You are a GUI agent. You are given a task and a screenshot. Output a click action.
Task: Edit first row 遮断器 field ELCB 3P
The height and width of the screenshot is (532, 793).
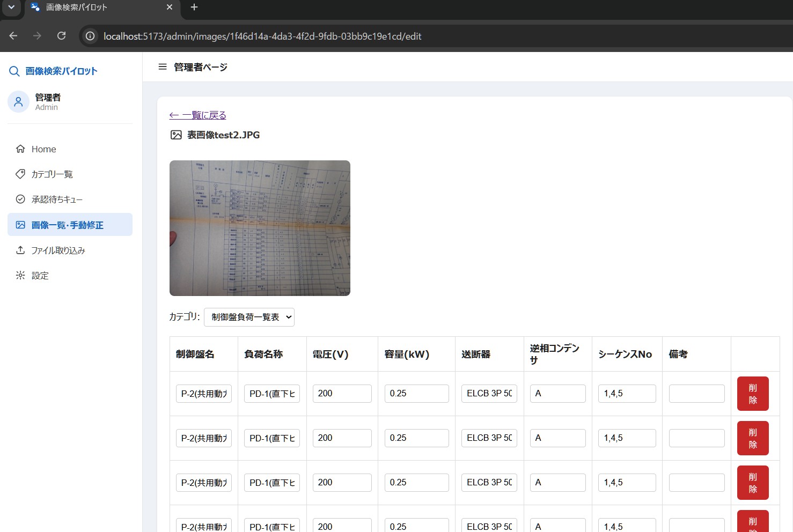(x=489, y=394)
